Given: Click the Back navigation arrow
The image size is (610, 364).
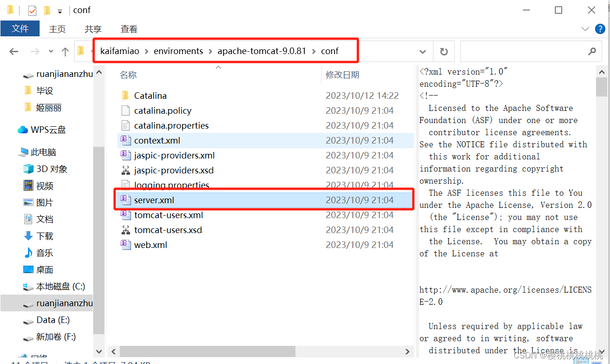Looking at the screenshot, I should coord(14,51).
